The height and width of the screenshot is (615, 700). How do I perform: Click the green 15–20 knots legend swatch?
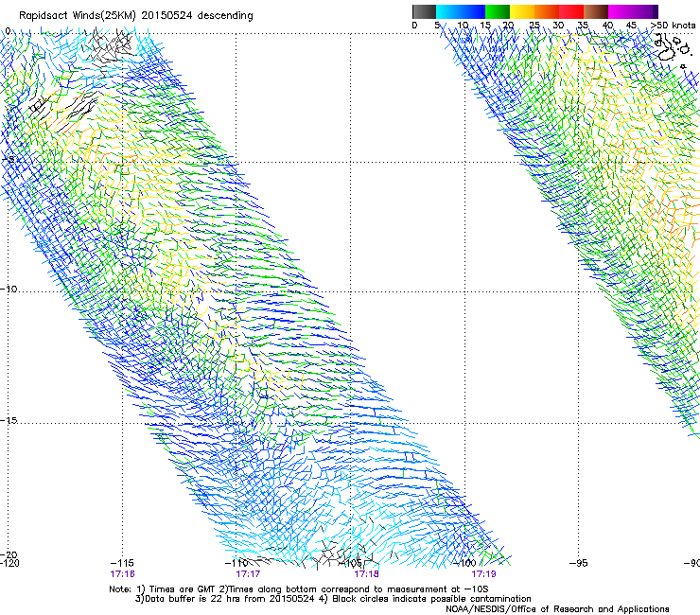(498, 11)
